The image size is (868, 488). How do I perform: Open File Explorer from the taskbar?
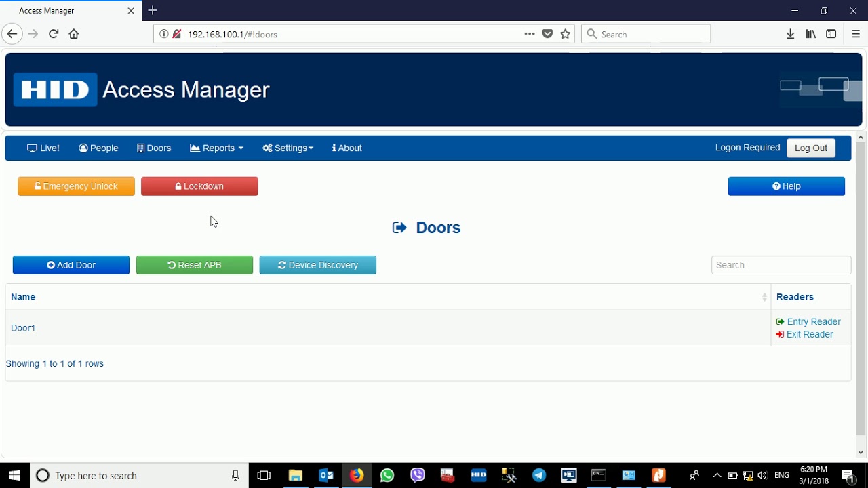(x=295, y=475)
